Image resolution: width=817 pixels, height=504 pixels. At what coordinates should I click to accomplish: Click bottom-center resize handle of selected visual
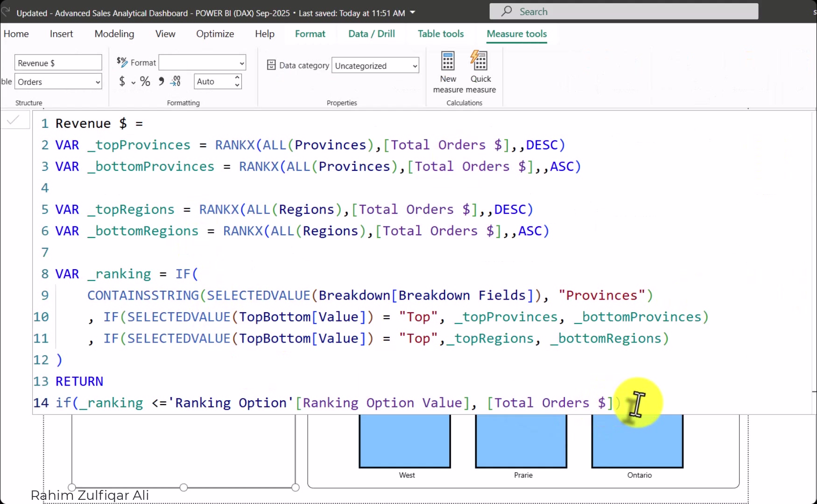(183, 487)
